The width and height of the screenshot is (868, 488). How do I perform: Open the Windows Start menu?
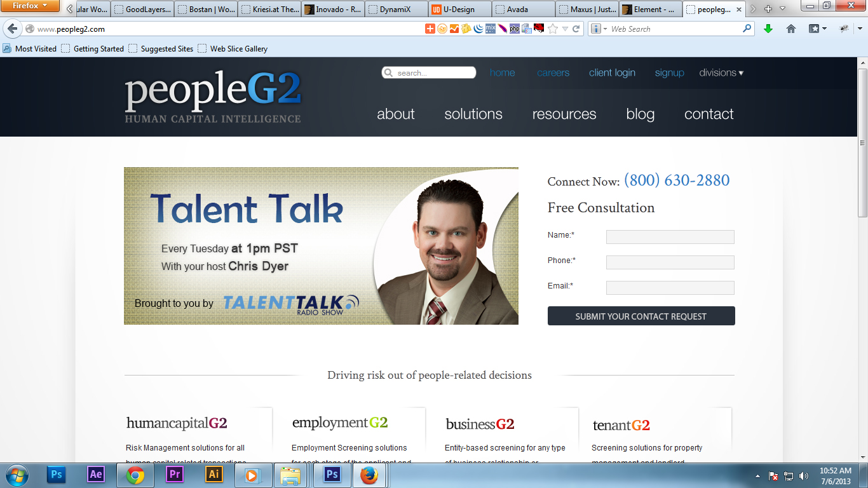pyautogui.click(x=16, y=475)
